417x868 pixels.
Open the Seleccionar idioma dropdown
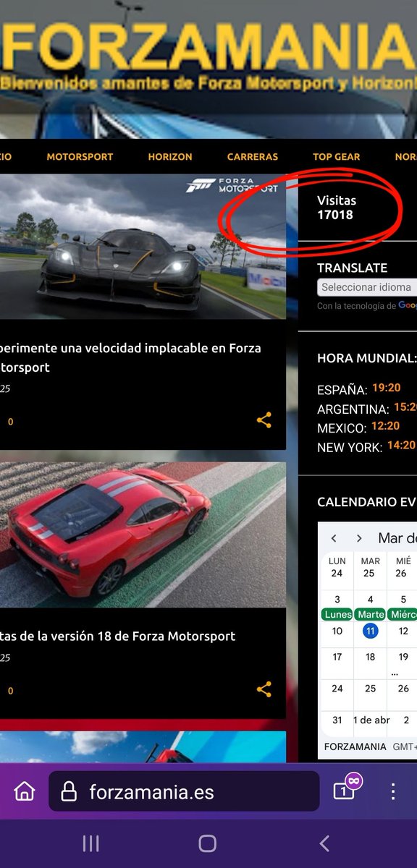click(367, 287)
